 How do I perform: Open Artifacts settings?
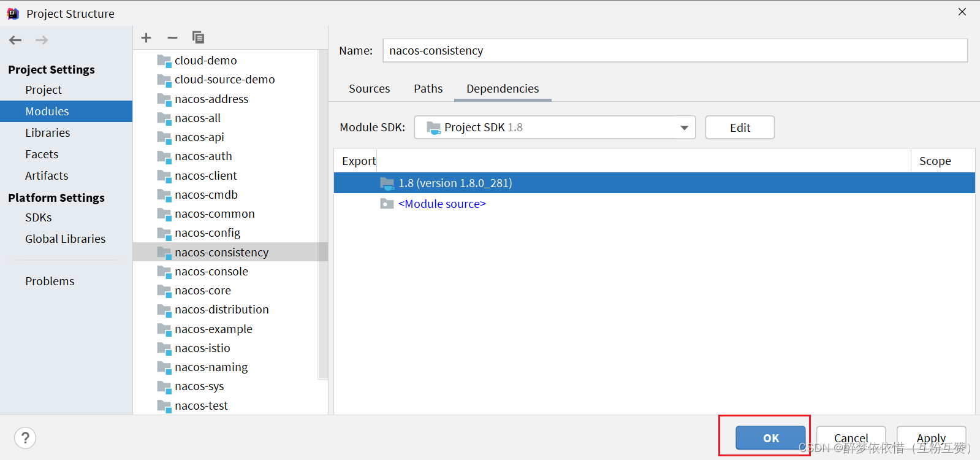pos(47,176)
